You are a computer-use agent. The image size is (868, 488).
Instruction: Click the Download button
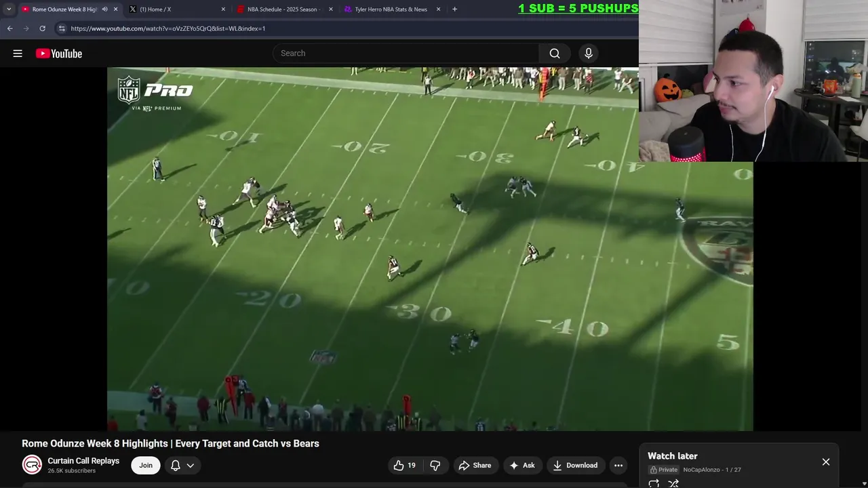click(575, 465)
